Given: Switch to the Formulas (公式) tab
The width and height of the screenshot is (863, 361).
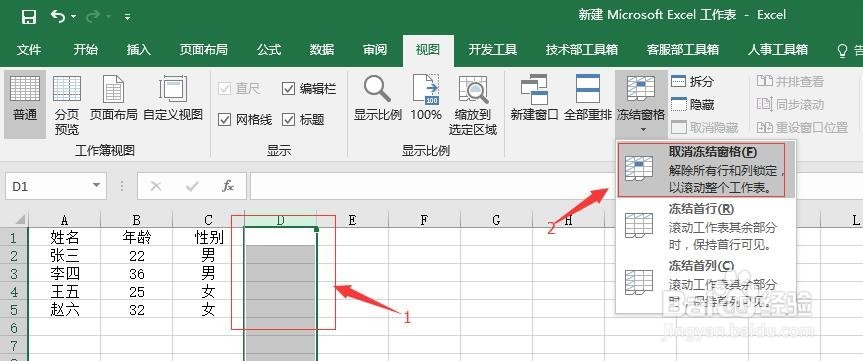Looking at the screenshot, I should pos(269,50).
